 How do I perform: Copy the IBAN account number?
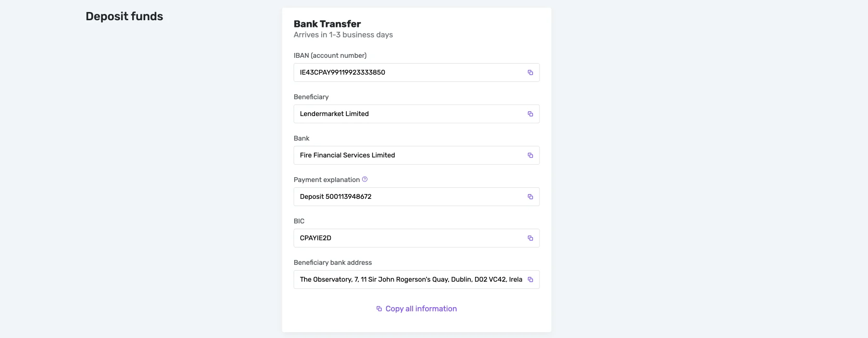pos(530,73)
